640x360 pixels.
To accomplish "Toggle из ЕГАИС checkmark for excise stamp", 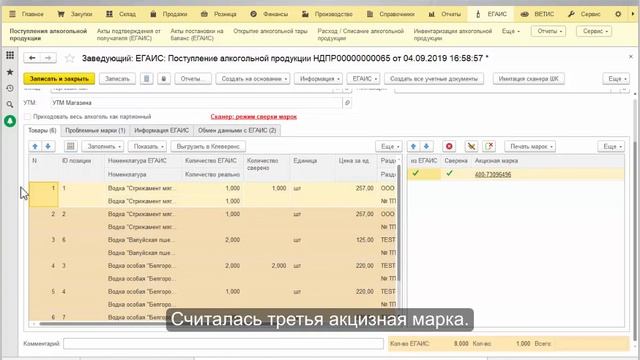I will pyautogui.click(x=416, y=173).
